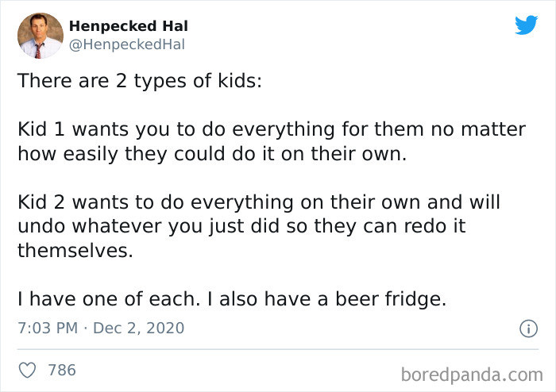This screenshot has height=392, width=556.
Task: Click the blue Twitter bird logo
Action: point(526,25)
